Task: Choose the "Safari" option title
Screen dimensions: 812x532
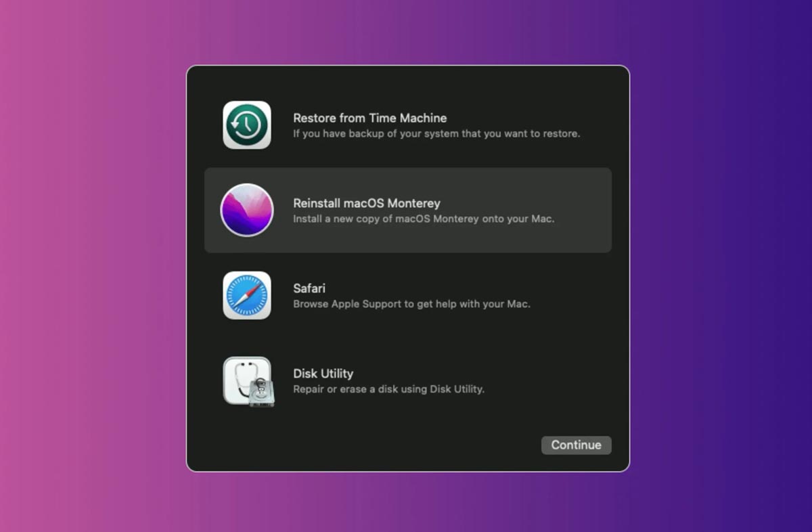Action: (310, 288)
